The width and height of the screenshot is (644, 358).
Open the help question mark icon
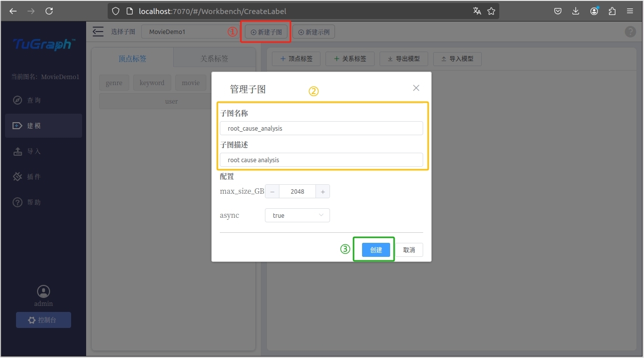[630, 32]
